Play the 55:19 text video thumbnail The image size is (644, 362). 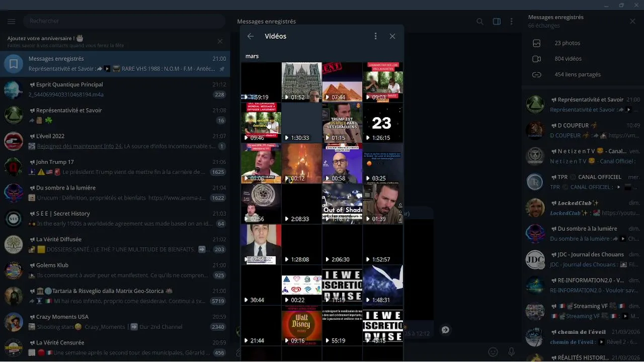point(342,326)
